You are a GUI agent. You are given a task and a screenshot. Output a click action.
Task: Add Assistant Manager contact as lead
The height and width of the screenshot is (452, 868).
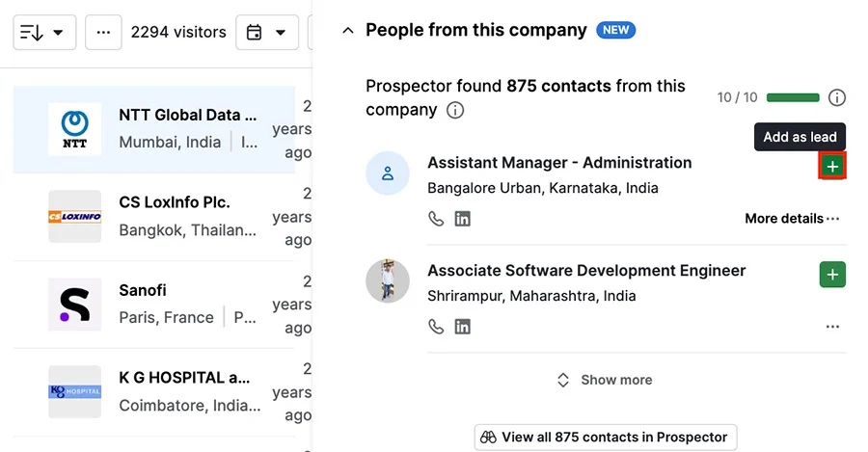tap(832, 166)
